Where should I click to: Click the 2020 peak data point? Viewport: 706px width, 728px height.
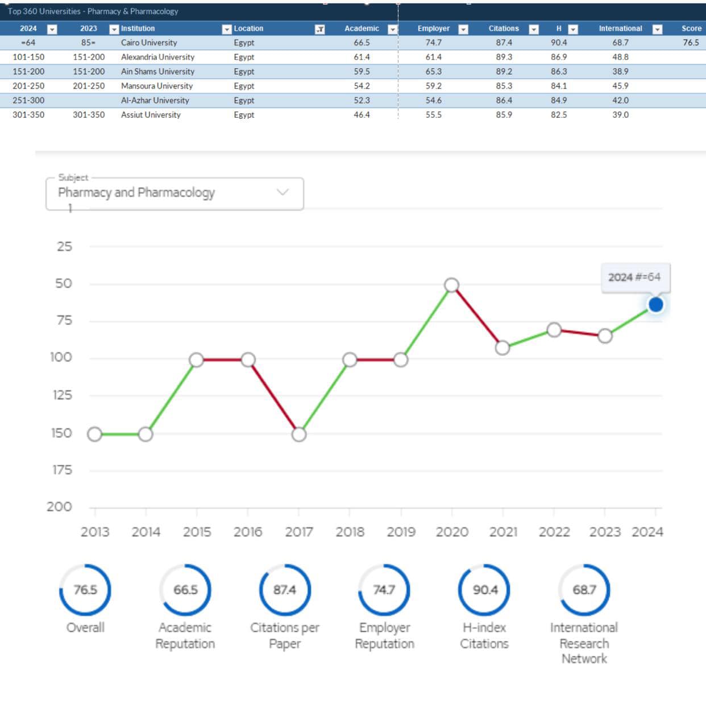tap(451, 285)
